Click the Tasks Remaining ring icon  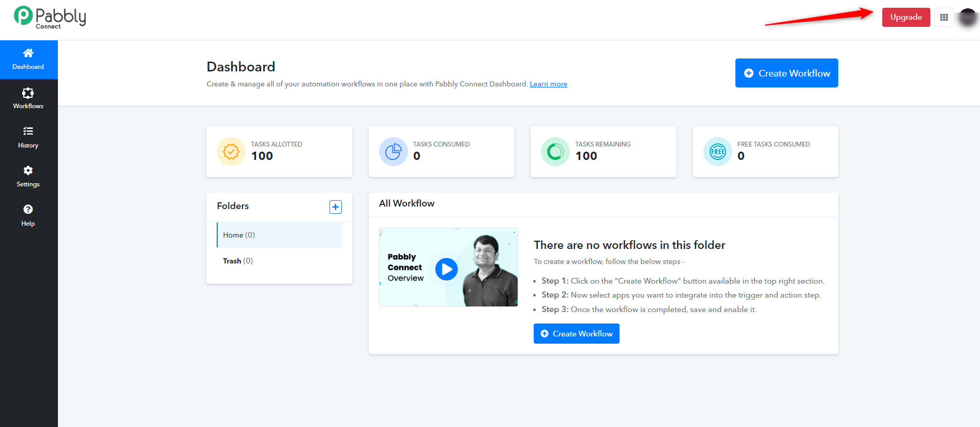tap(555, 152)
